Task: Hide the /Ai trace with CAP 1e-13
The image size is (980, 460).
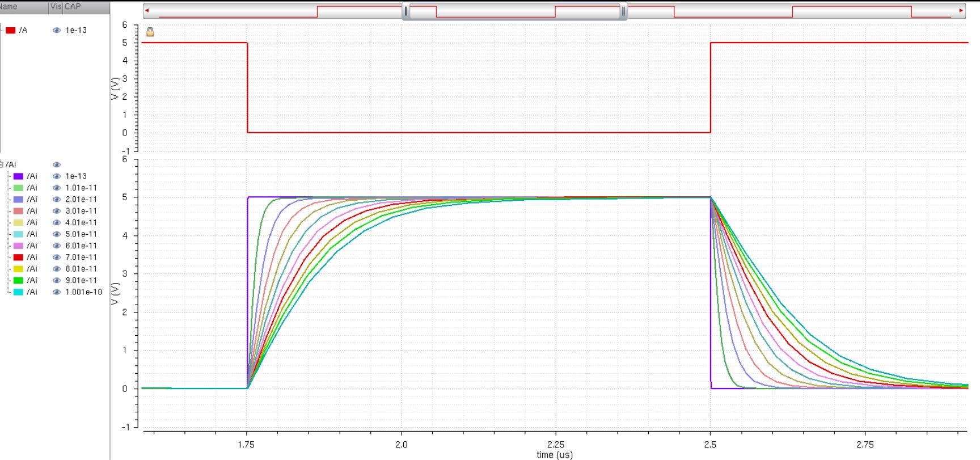Action: pos(56,176)
